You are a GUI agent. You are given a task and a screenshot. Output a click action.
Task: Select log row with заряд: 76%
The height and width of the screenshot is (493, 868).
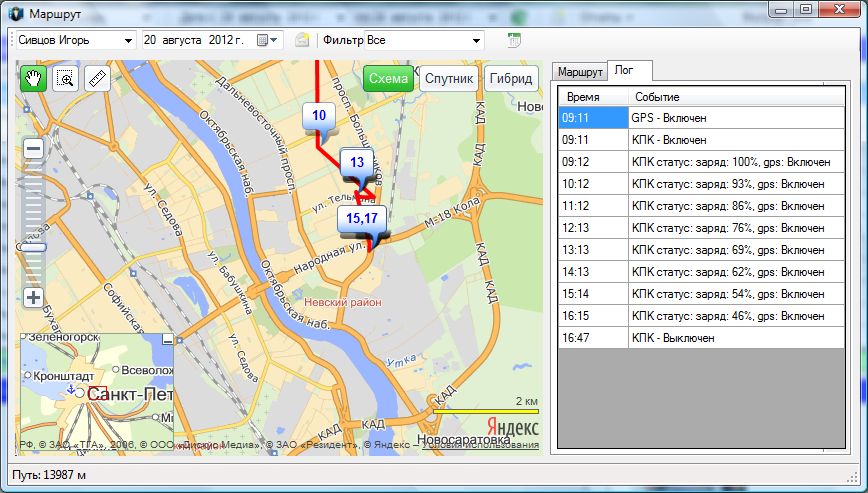pyautogui.click(x=701, y=228)
